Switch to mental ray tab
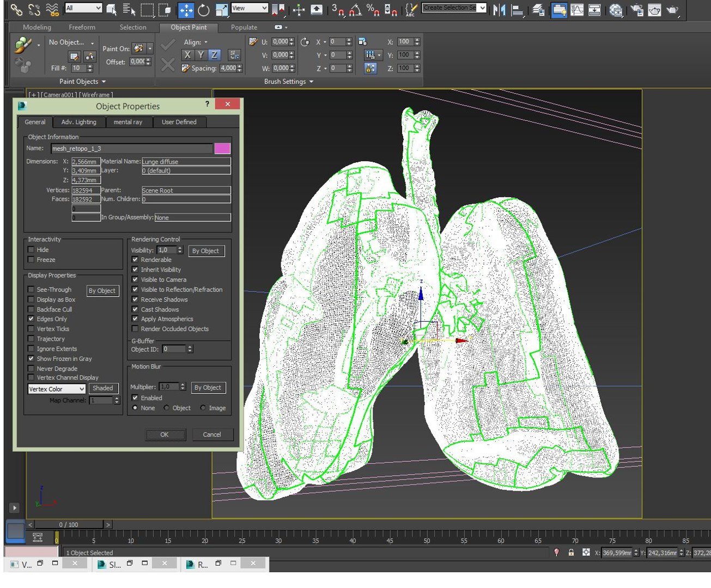Screen dimensions: 711x588 tap(128, 122)
